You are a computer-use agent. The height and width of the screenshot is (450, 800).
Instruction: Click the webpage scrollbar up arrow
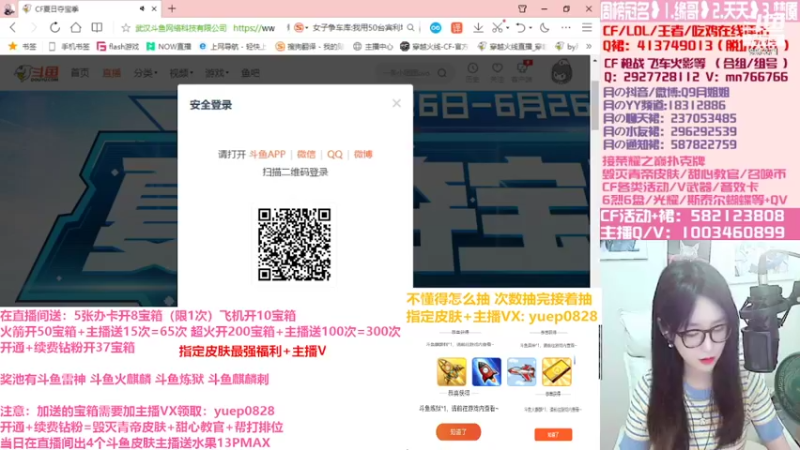595,61
